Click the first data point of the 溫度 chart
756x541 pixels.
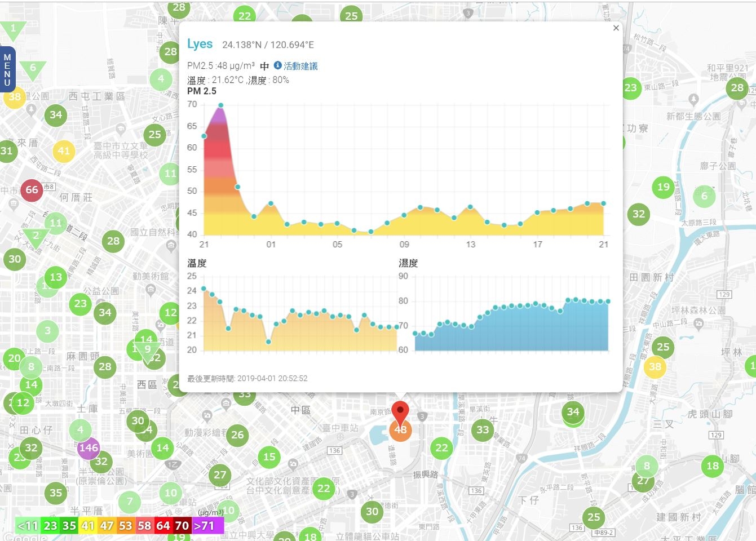coord(204,289)
